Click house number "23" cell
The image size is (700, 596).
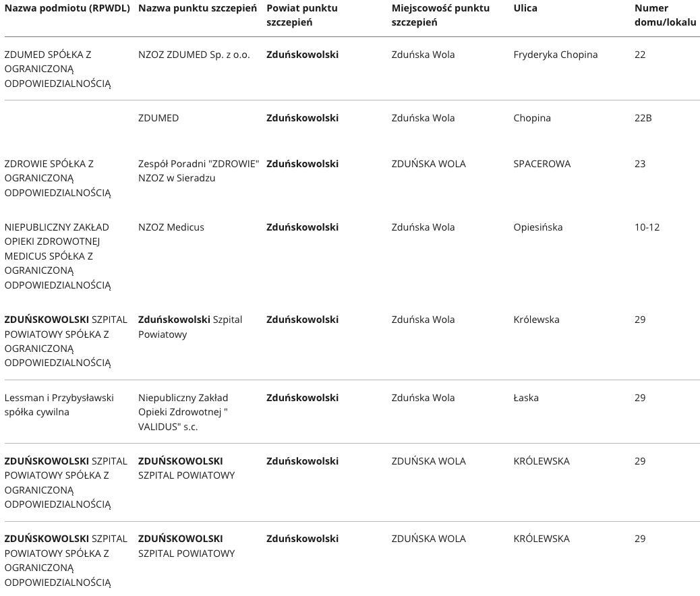640,164
